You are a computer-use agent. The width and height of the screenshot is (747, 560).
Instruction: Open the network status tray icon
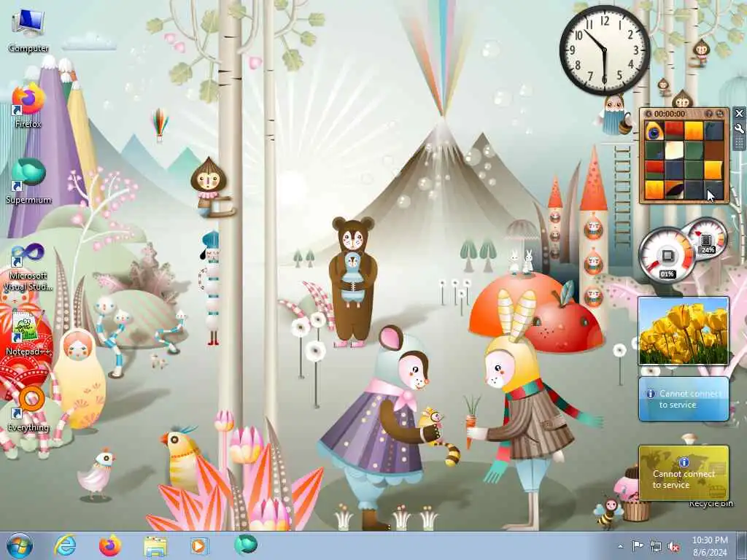coord(656,547)
